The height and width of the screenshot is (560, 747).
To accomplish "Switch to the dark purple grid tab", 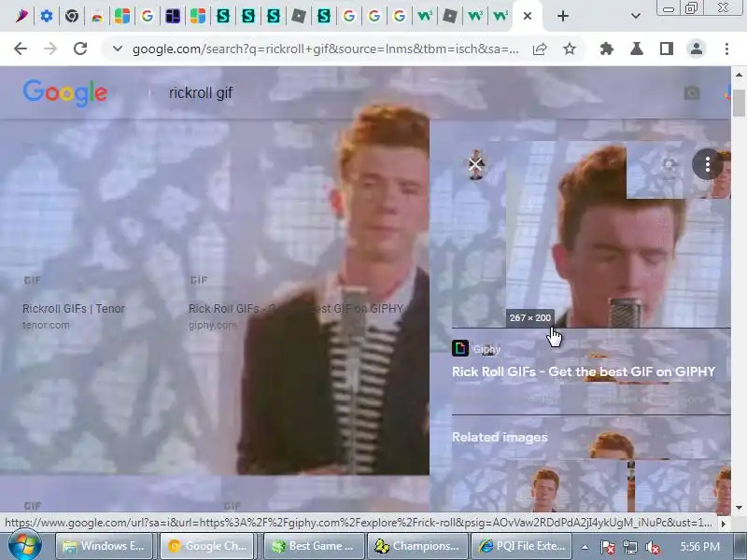I will [x=173, y=16].
